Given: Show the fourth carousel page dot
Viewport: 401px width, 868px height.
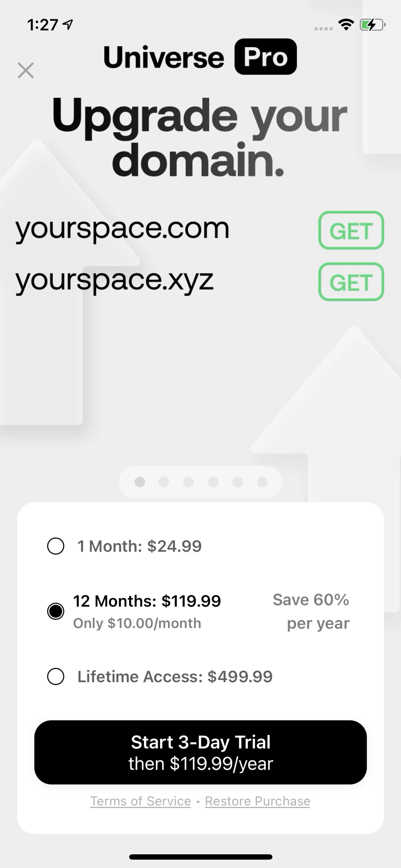Looking at the screenshot, I should pyautogui.click(x=213, y=482).
